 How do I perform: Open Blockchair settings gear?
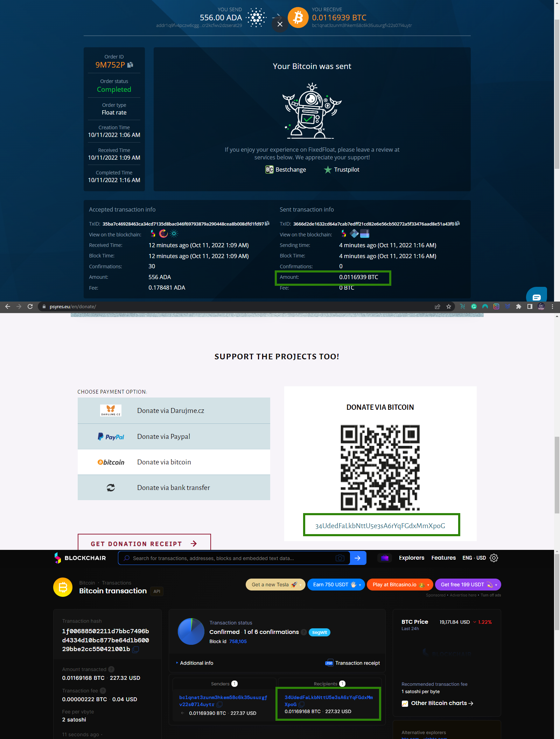pos(494,558)
